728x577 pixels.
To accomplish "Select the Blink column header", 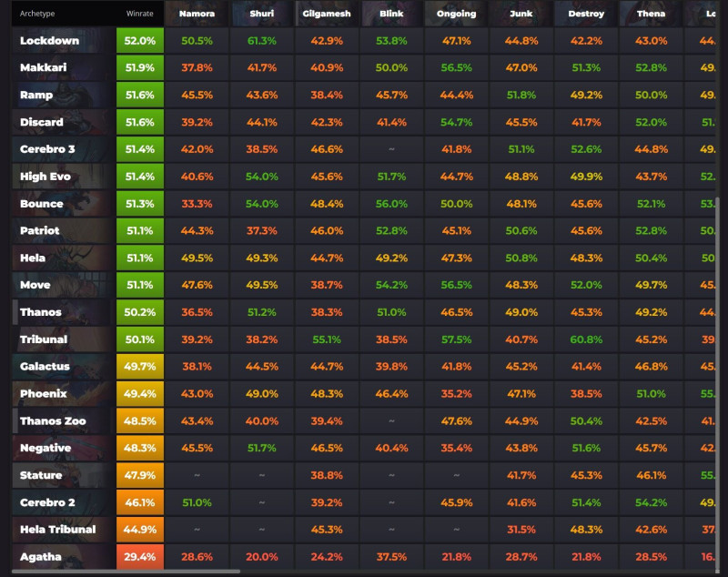I will point(391,14).
